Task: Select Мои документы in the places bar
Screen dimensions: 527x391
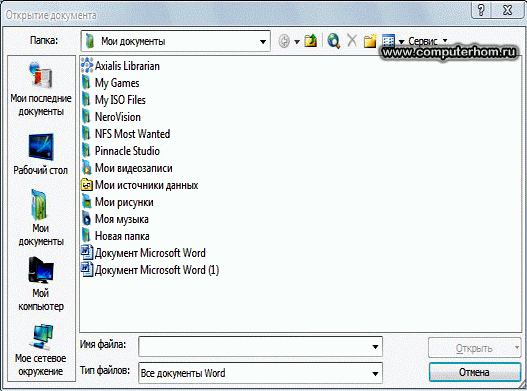Action: [41, 218]
